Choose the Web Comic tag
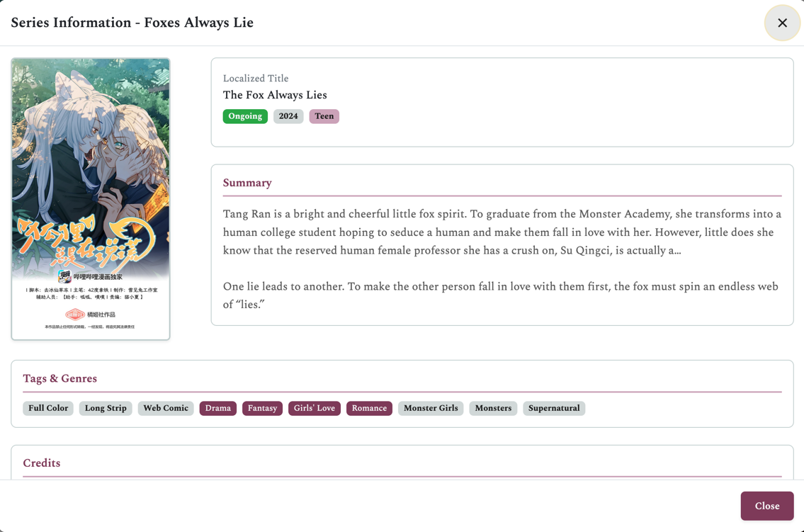The image size is (804, 532). 166,408
